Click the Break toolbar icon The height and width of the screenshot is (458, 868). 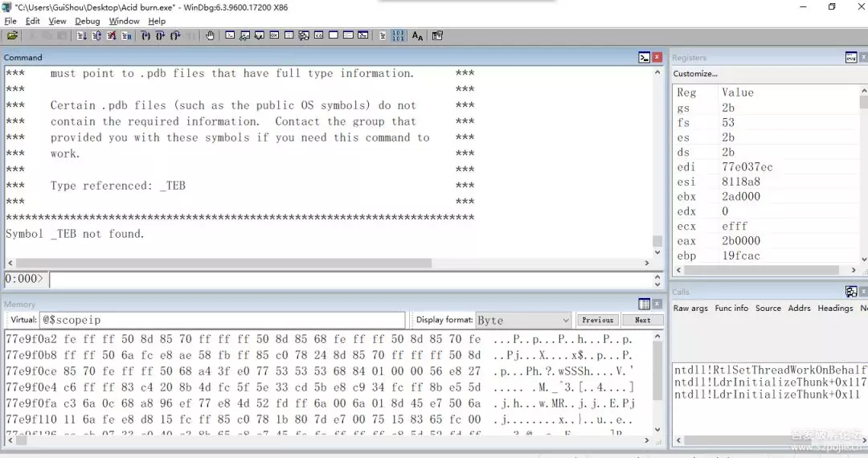point(126,36)
